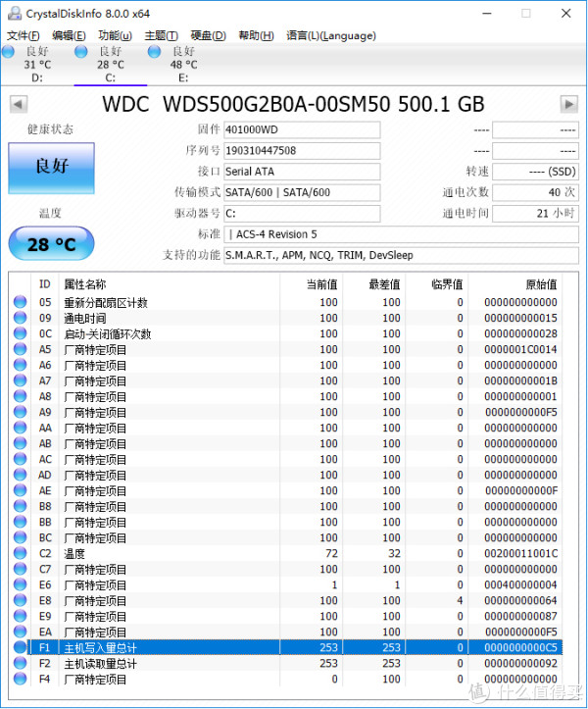Click the power-on hours field 21 小时
588x709 pixels.
536,214
